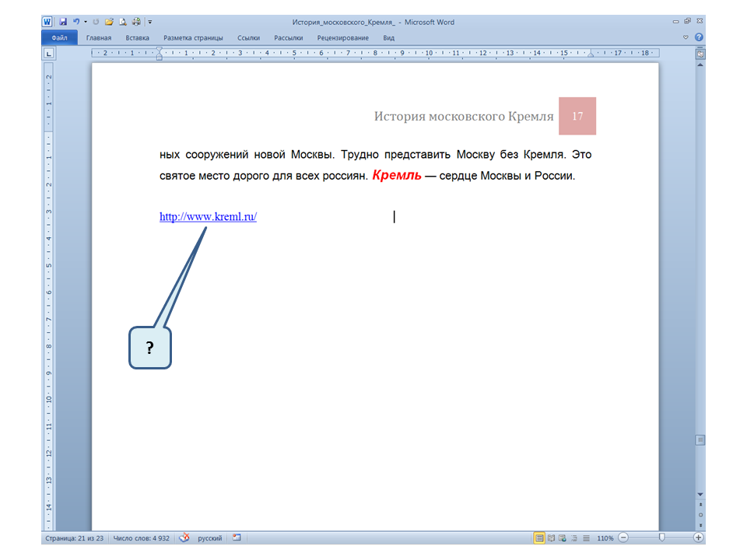Click the русский language button in status bar
Screen dimensions: 747x560
coord(209,537)
